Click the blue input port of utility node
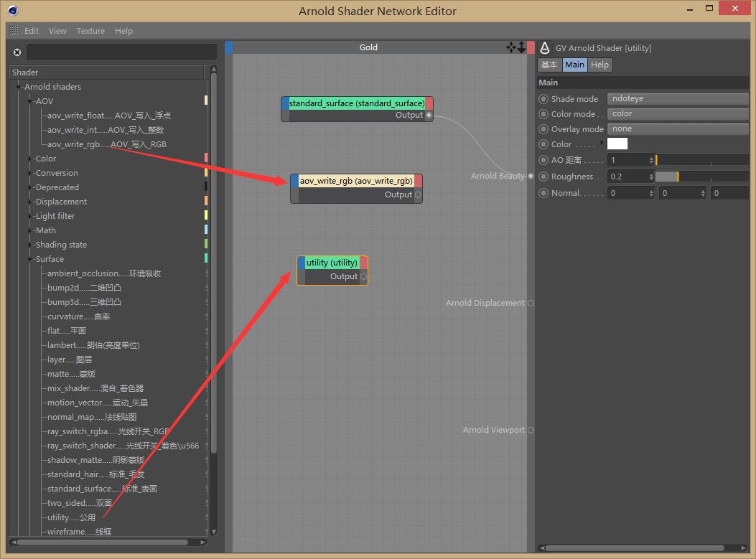 [302, 263]
